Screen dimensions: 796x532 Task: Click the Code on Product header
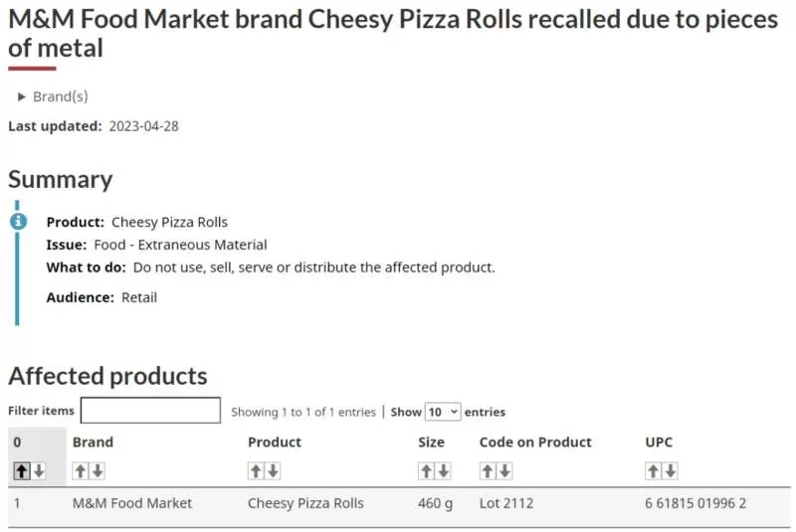pyautogui.click(x=535, y=442)
